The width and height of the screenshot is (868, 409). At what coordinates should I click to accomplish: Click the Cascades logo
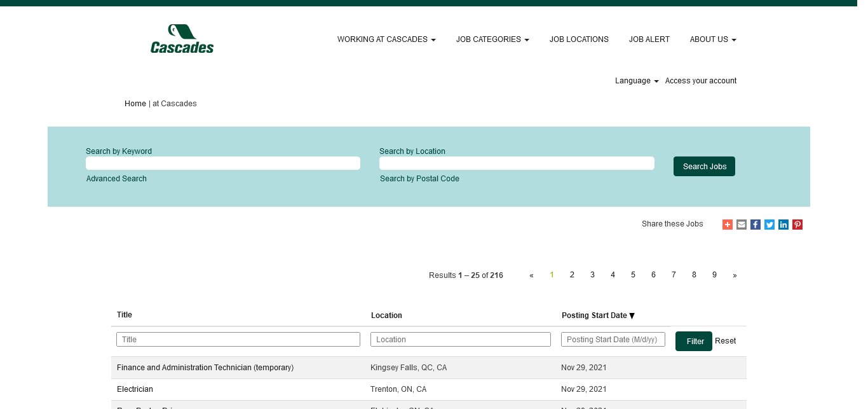point(182,39)
